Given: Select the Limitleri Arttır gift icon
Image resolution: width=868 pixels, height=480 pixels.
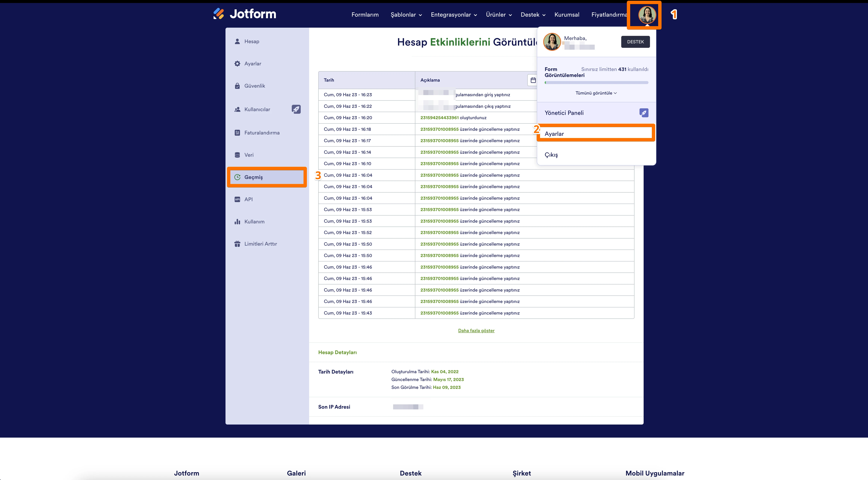Looking at the screenshot, I should (x=237, y=243).
